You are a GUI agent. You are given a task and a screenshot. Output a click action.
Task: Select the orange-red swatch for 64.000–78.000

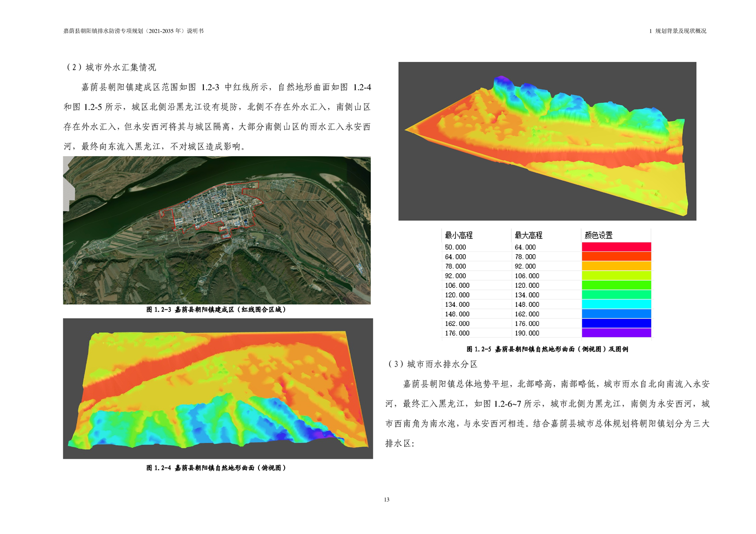tap(616, 257)
